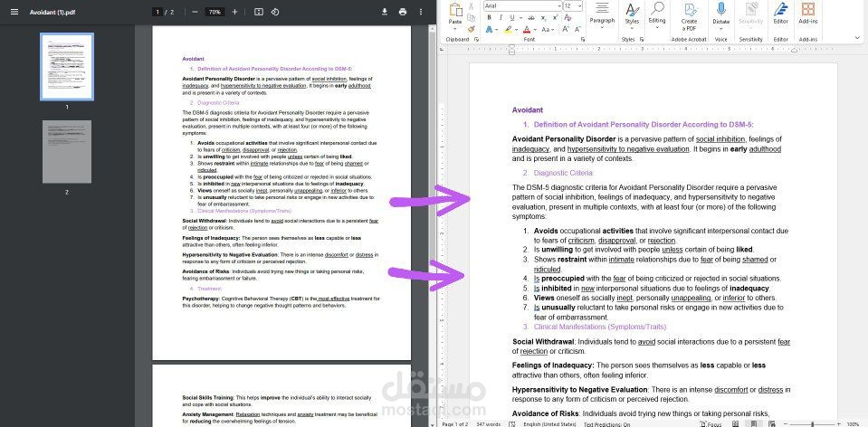This screenshot has width=868, height=427.
Task: Click the Paste icon in Word
Action: [x=455, y=10]
